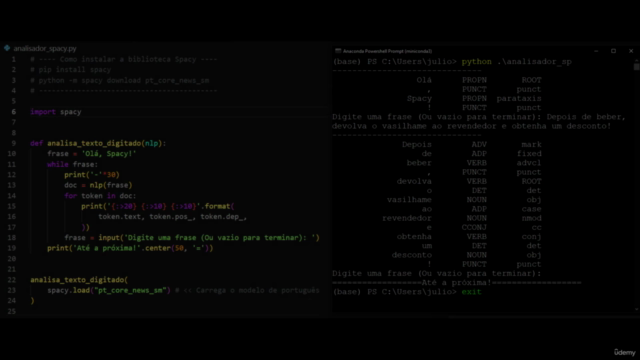Click 'token.text' on line 16

(x=120, y=217)
